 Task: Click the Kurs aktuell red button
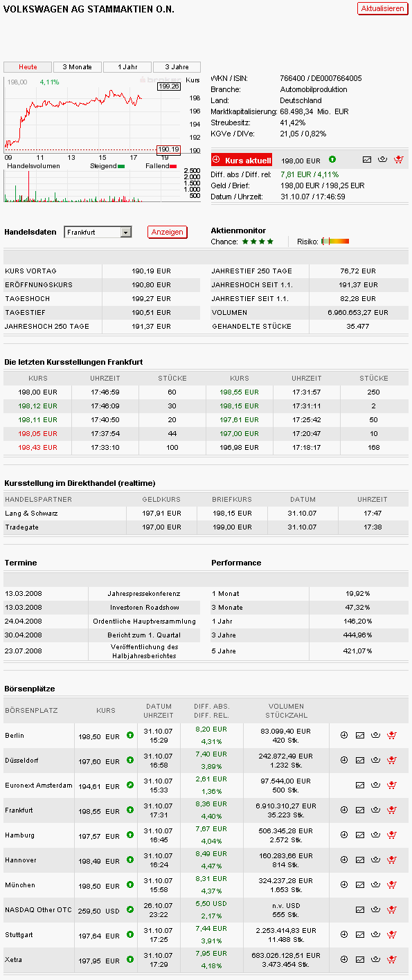pyautogui.click(x=242, y=160)
